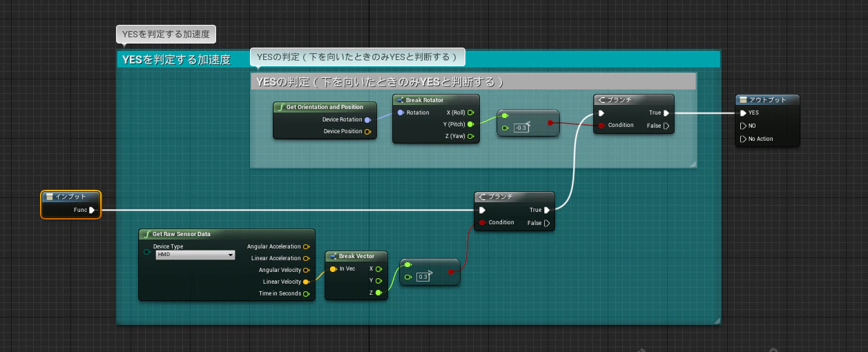Click red boolean output of the greater-than node

[x=451, y=272]
